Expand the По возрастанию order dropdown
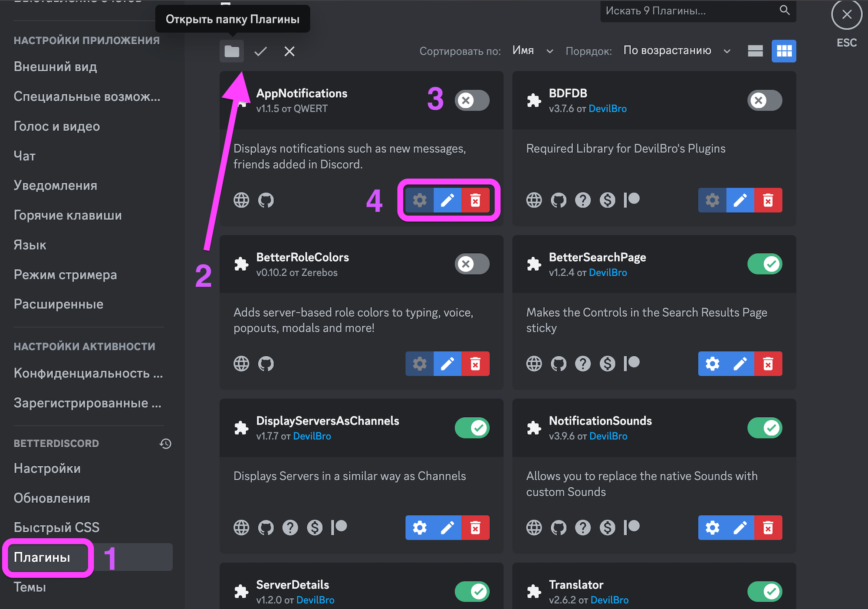The height and width of the screenshot is (609, 868). (676, 51)
